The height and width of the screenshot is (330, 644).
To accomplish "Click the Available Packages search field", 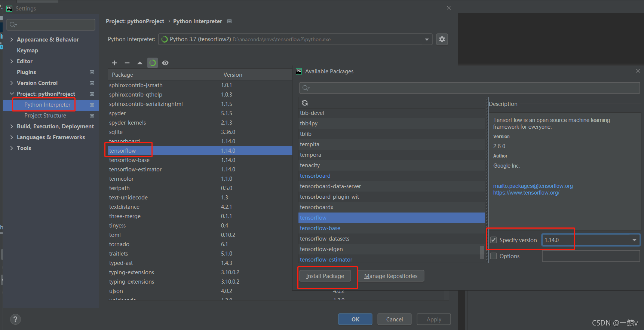I will 469,88.
